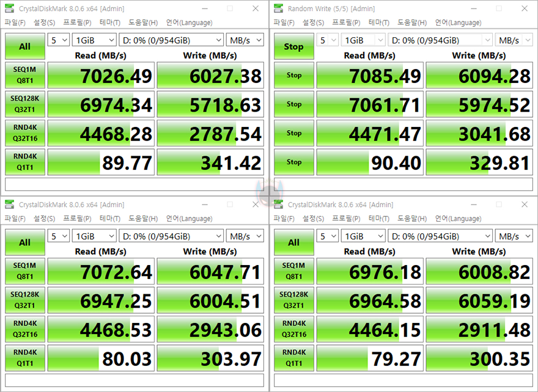
Task: Click All button in bottom-right window
Action: coord(293,242)
